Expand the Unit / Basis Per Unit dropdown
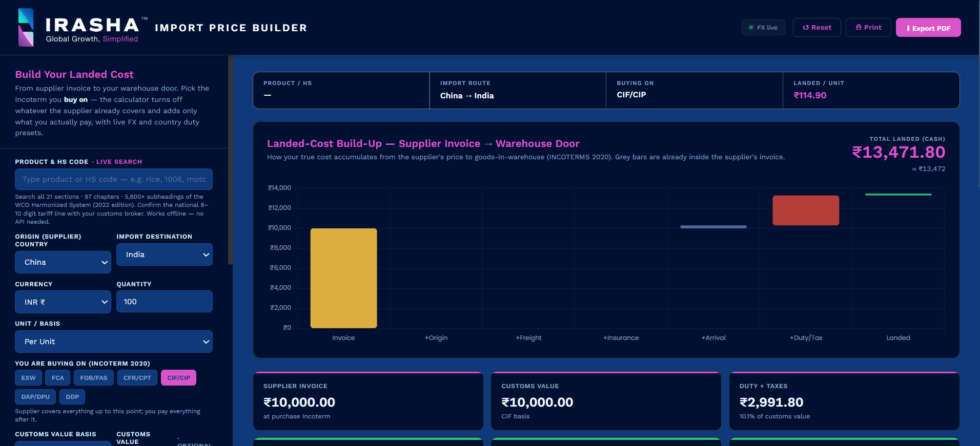Image resolution: width=980 pixels, height=446 pixels. click(x=114, y=342)
